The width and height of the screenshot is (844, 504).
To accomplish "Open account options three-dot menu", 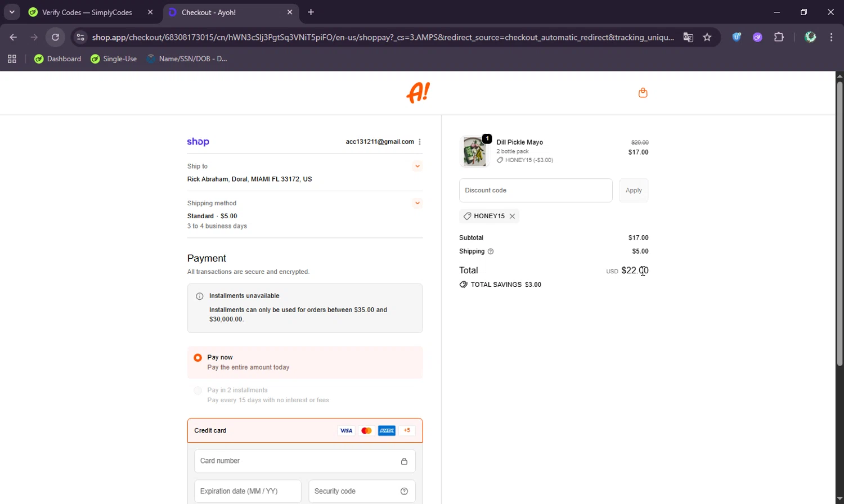I will pyautogui.click(x=420, y=142).
